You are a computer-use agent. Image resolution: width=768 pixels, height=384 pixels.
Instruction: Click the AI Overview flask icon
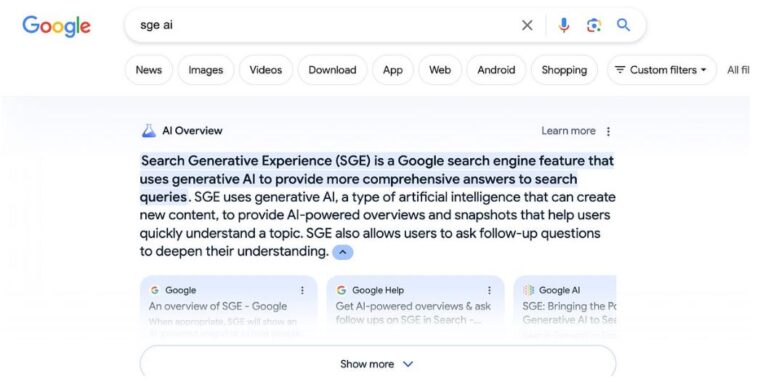click(x=148, y=131)
